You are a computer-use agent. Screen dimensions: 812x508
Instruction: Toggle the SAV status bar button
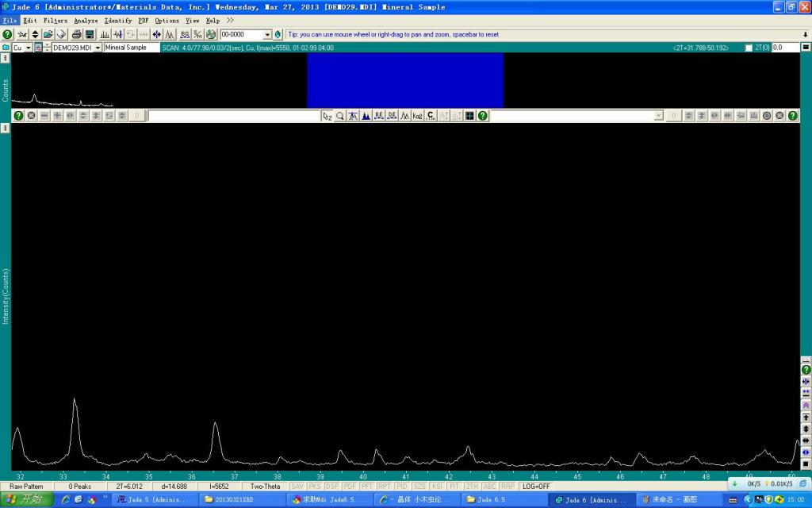click(x=297, y=487)
